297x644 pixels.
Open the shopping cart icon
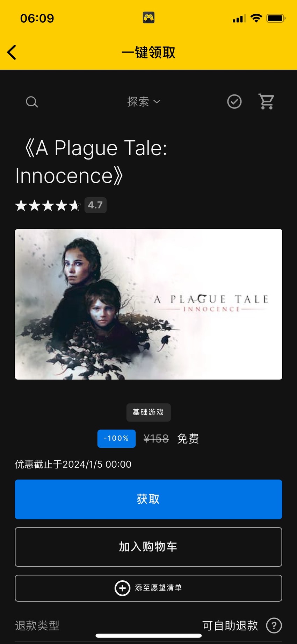click(x=267, y=101)
